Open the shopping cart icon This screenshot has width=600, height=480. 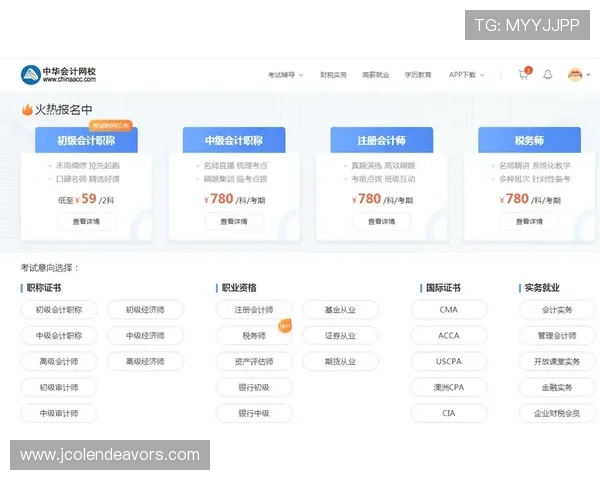pos(523,75)
